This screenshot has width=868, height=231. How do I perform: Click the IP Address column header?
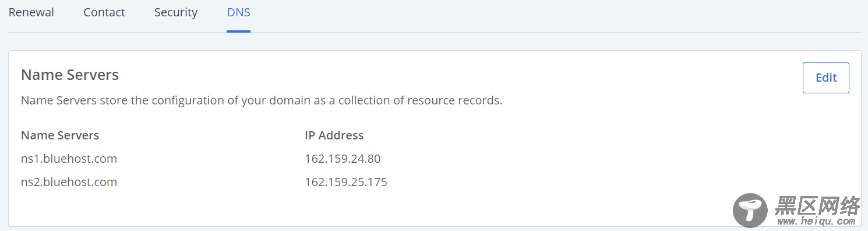(334, 135)
